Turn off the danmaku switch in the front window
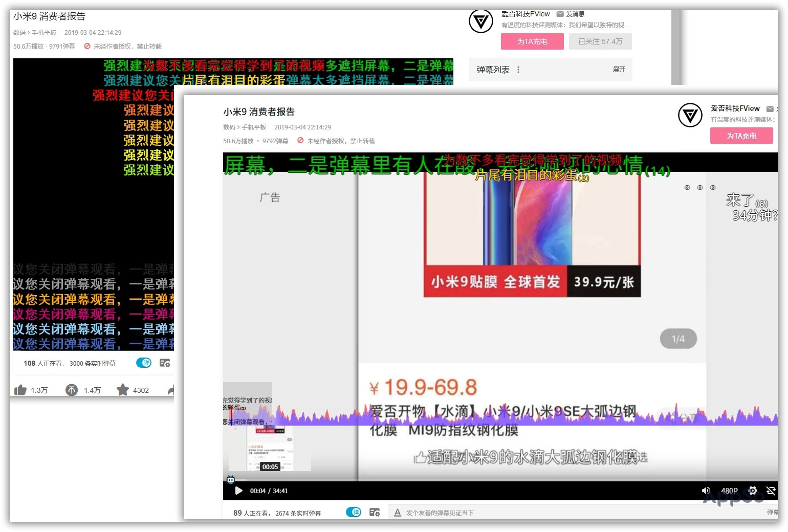 [x=354, y=512]
